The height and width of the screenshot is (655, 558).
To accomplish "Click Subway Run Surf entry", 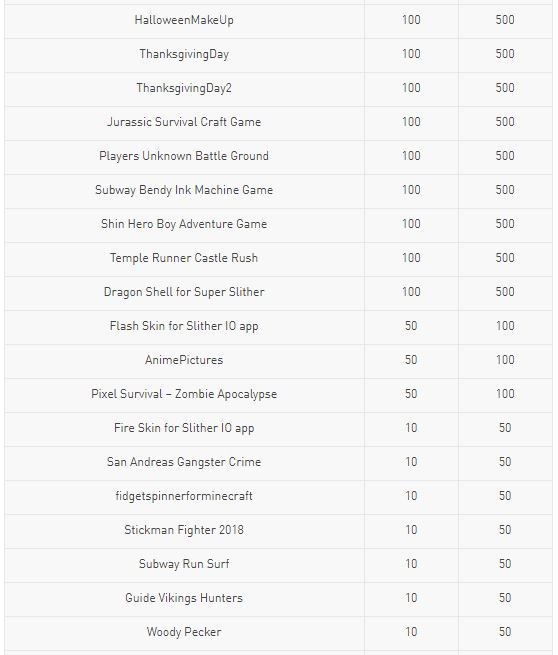I will 184,564.
